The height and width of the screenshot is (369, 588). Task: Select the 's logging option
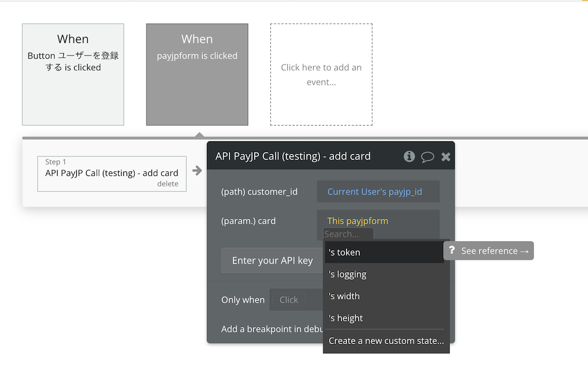(384, 274)
